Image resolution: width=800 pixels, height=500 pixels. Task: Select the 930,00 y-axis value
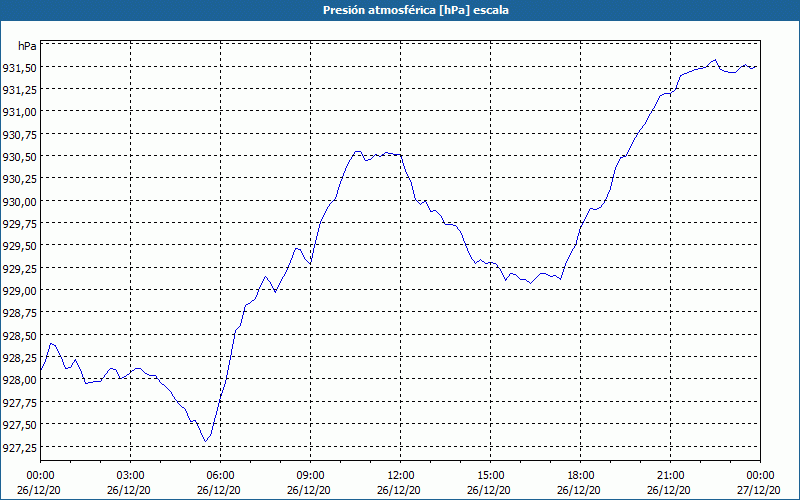coord(19,202)
